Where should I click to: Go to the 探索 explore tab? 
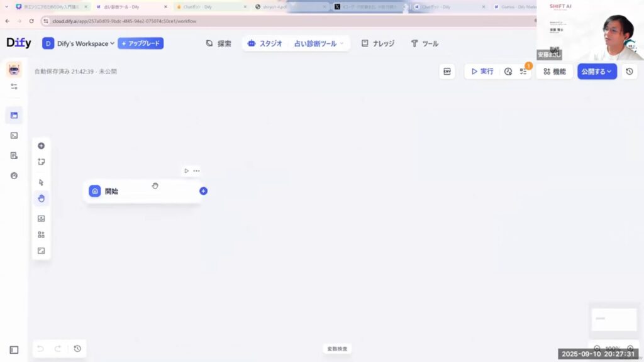coord(218,43)
